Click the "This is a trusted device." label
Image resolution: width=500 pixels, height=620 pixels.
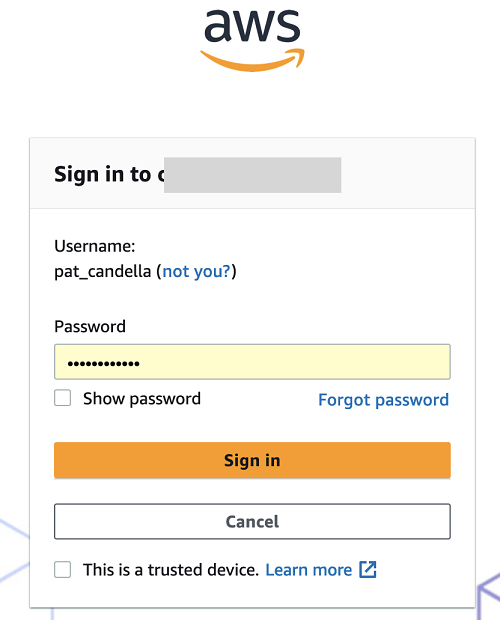[x=171, y=570]
